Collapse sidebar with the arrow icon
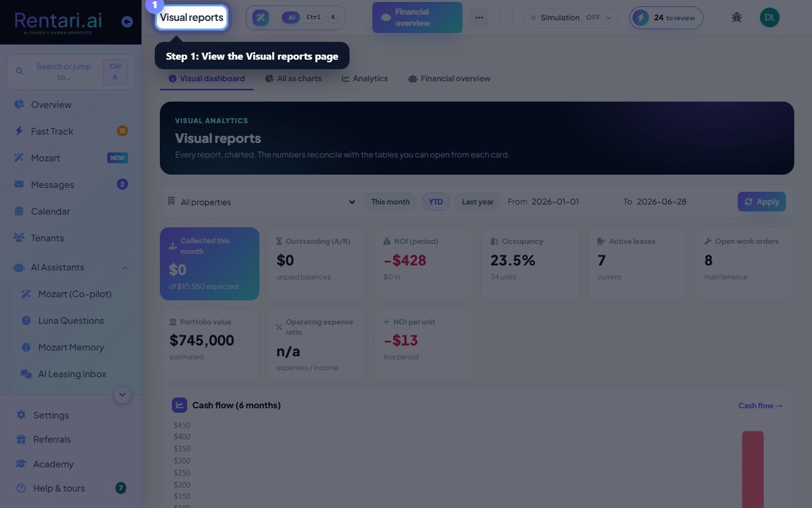 (x=127, y=22)
